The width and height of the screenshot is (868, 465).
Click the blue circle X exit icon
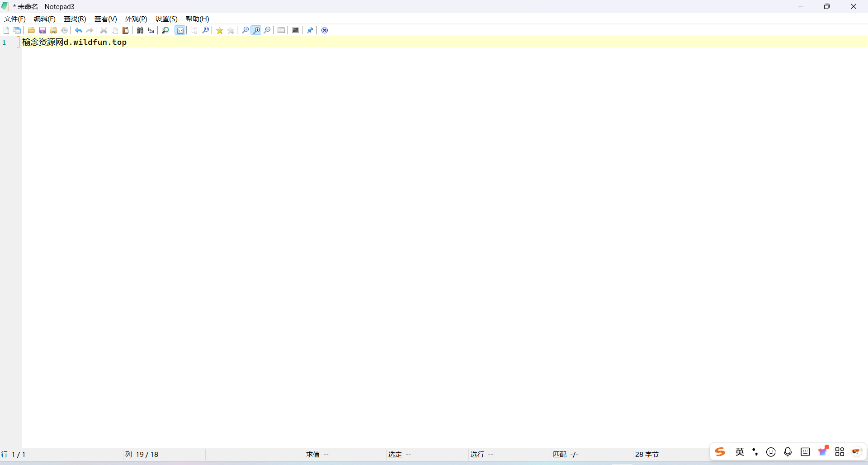pos(325,30)
